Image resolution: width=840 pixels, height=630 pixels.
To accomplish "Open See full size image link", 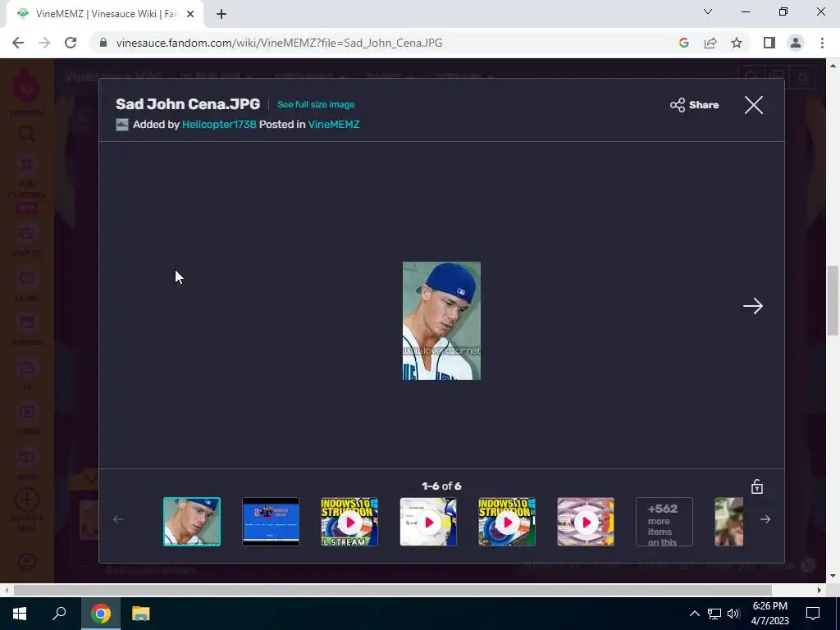I will [x=316, y=104].
